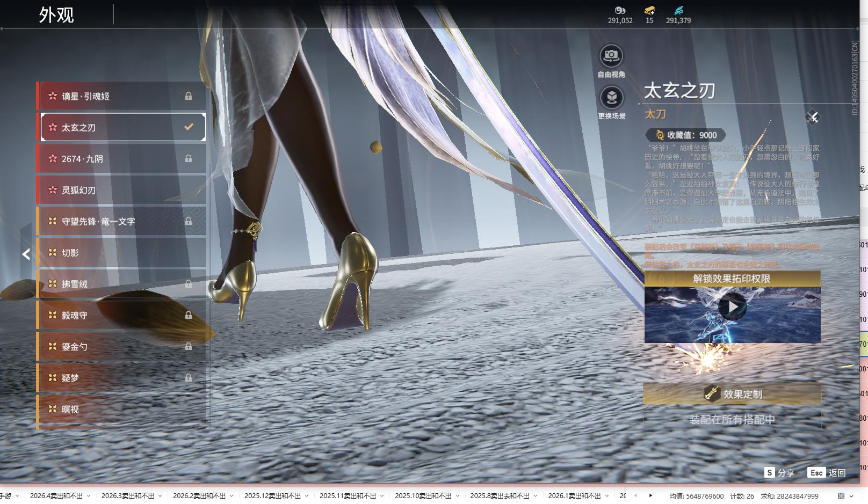The height and width of the screenshot is (504, 868).
Task: Click the 效果定制 button
Action: [x=732, y=394]
